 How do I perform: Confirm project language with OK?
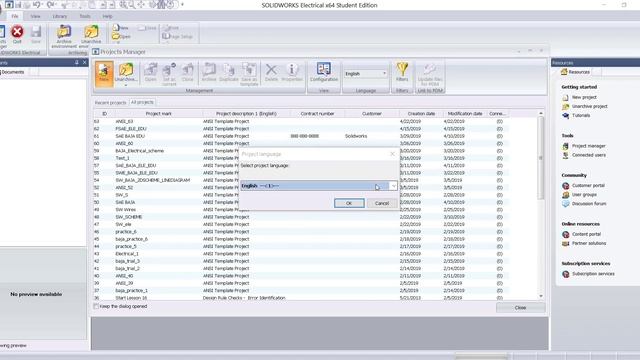click(x=349, y=203)
